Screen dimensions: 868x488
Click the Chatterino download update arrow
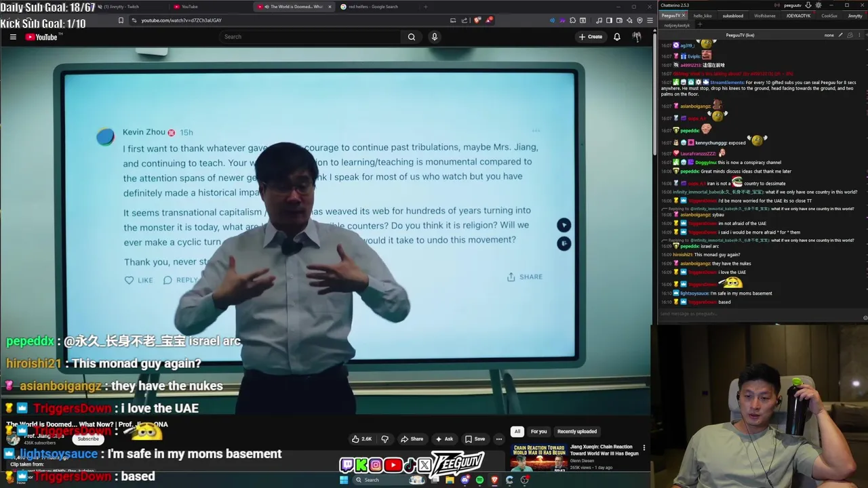pyautogui.click(x=808, y=5)
